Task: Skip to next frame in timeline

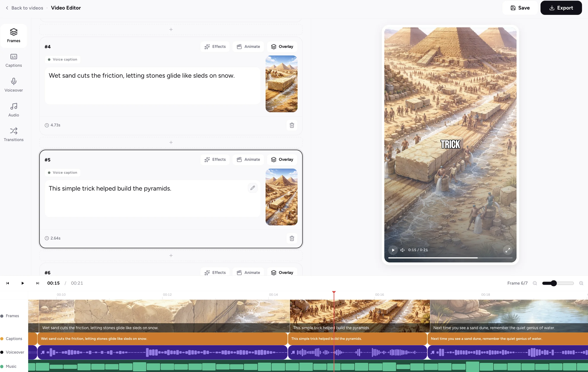Action: (37, 283)
